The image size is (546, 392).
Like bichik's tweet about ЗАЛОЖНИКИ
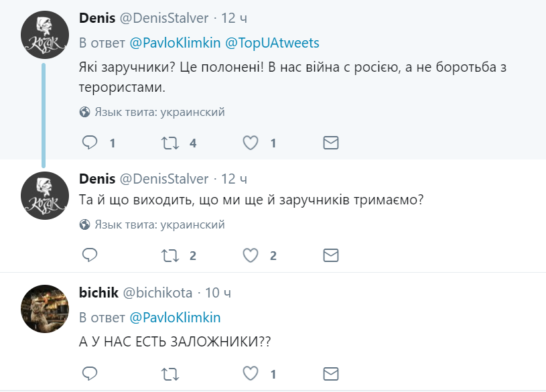(x=251, y=373)
